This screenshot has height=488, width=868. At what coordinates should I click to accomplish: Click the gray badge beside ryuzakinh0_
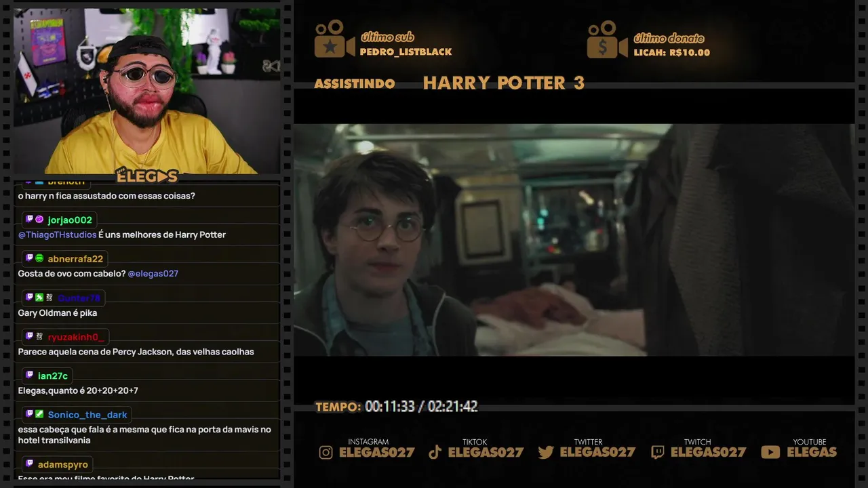point(39,336)
